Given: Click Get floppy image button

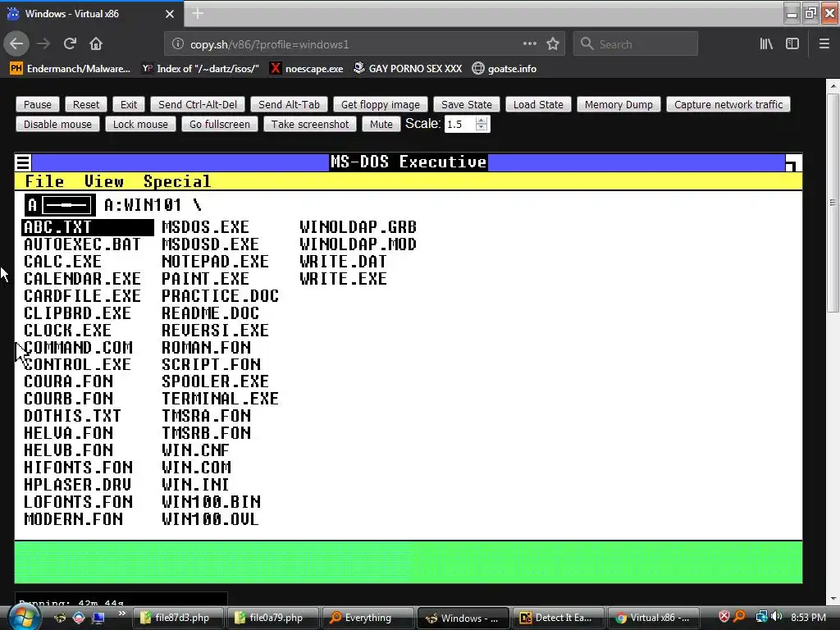Looking at the screenshot, I should point(381,104).
